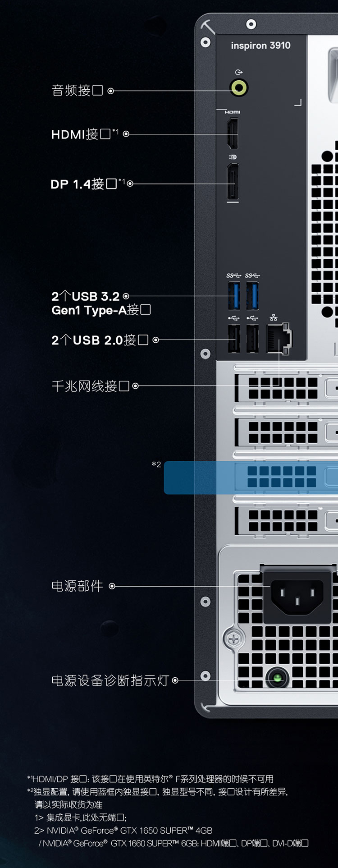Click the 音频接口 label
The height and width of the screenshot is (868, 338).
click(x=77, y=91)
